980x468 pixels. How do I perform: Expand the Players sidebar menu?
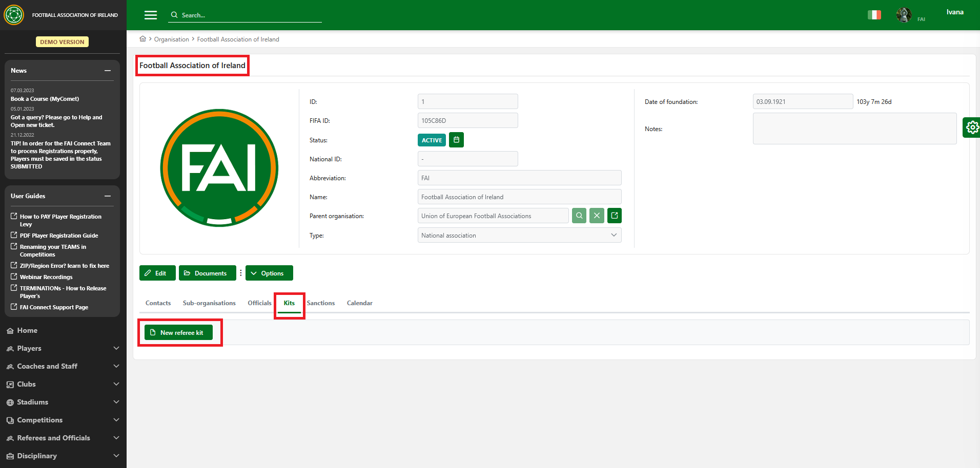(63, 348)
